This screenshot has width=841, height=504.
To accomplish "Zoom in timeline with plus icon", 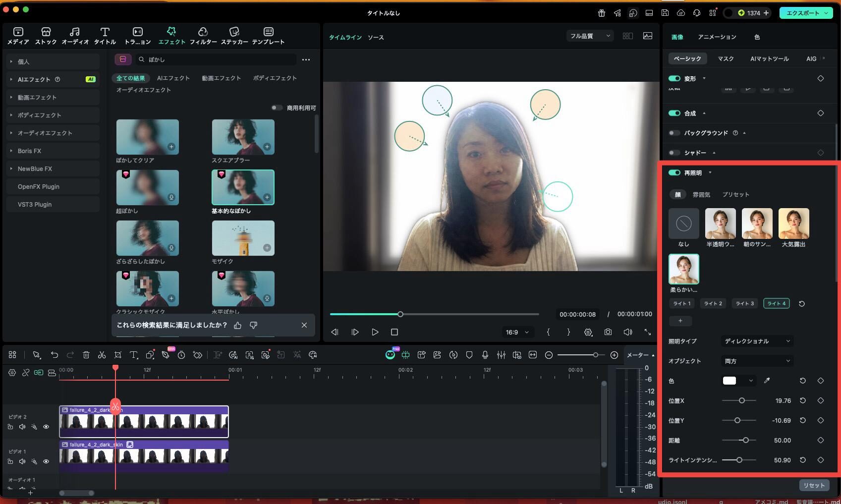I will point(614,355).
